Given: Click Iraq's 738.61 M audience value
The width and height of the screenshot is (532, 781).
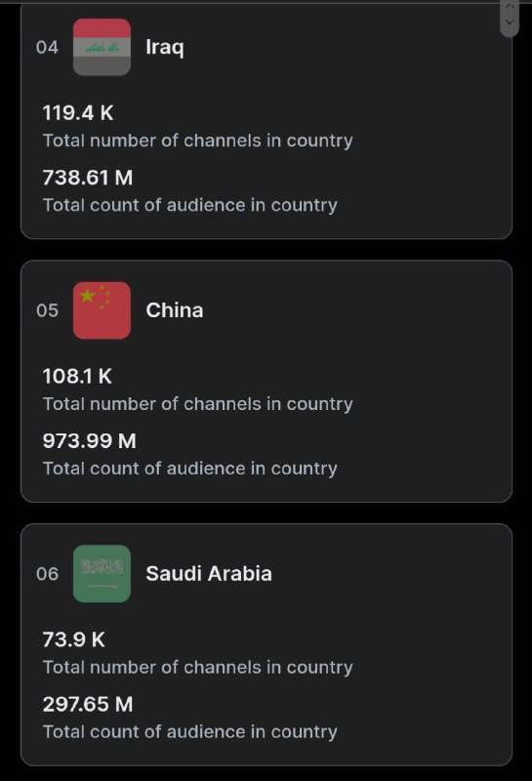Looking at the screenshot, I should click(x=88, y=178).
